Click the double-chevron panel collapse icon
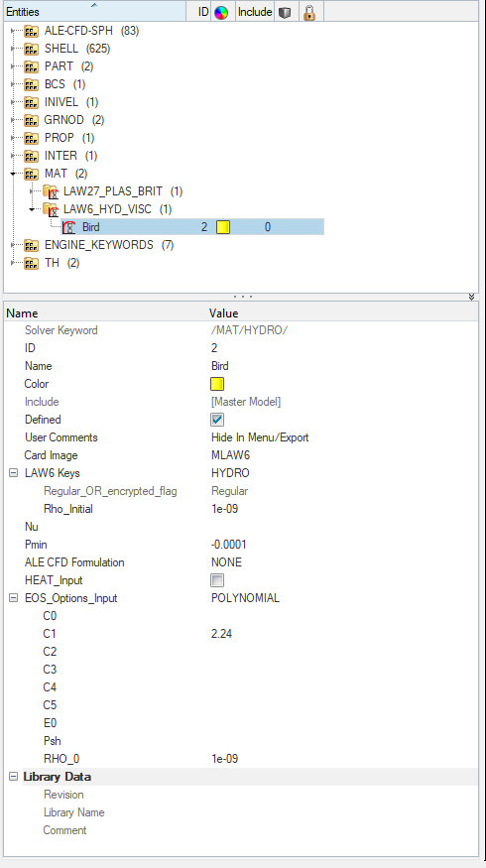 click(471, 298)
